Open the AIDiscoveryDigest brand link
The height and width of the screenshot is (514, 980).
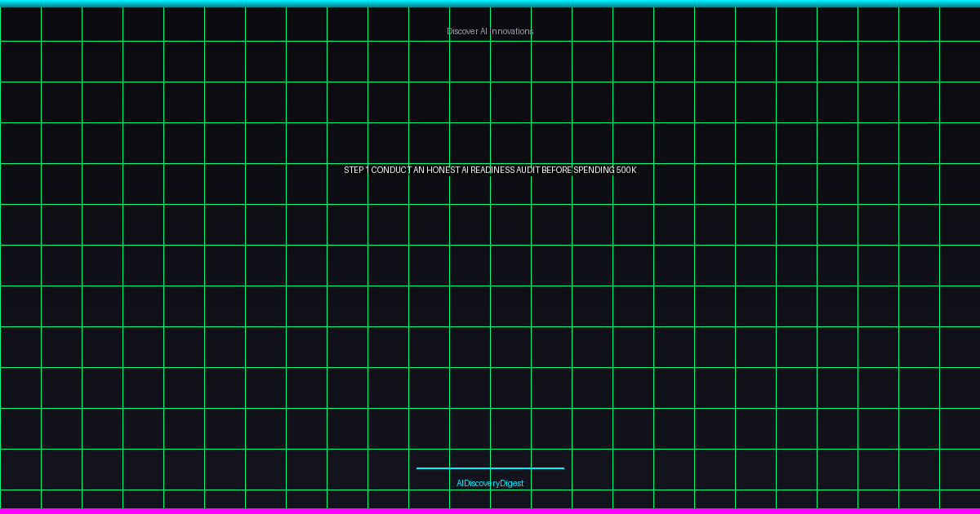tap(490, 483)
